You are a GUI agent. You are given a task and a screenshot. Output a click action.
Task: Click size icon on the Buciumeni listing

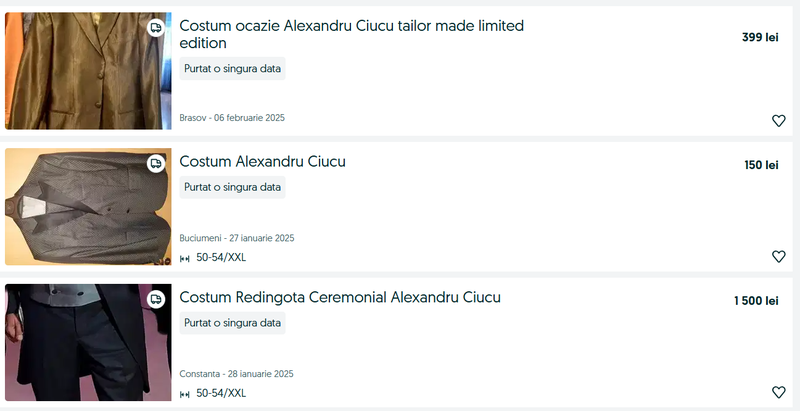[185, 258]
